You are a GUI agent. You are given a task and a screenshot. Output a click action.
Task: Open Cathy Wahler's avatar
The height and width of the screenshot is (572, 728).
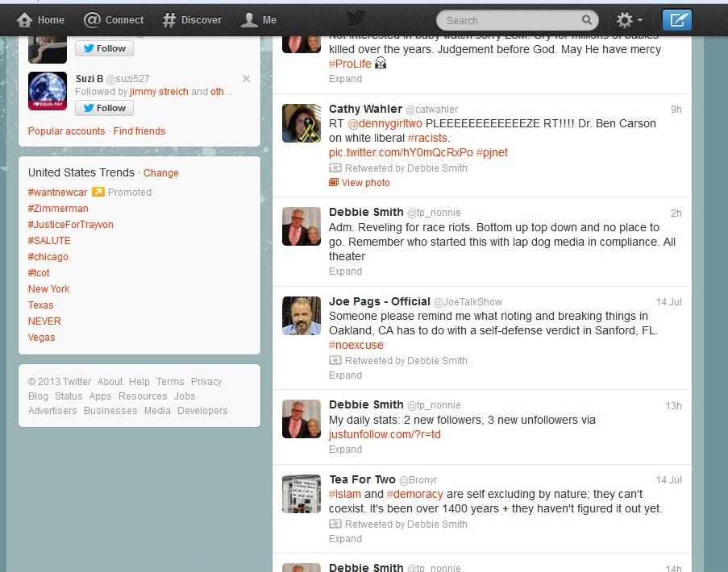point(302,123)
